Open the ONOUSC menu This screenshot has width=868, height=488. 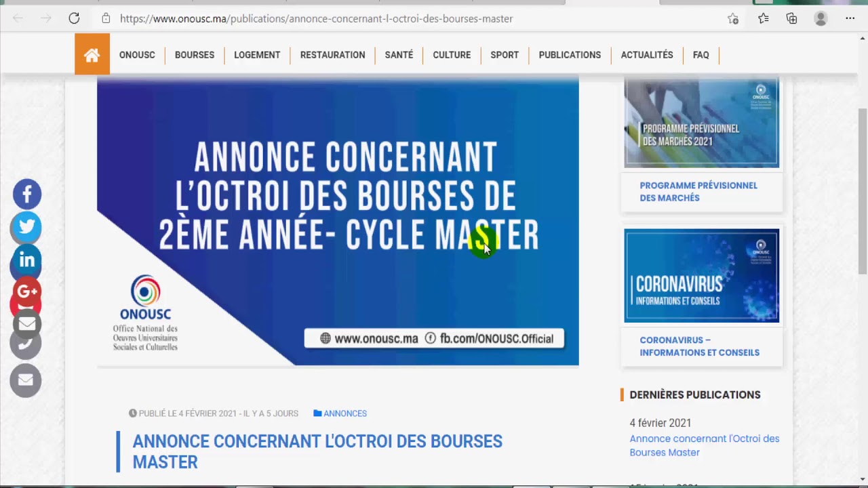(137, 55)
